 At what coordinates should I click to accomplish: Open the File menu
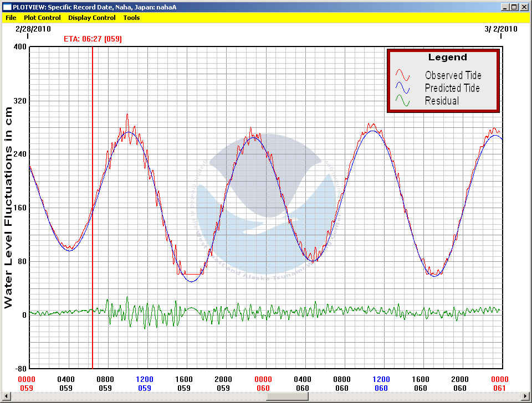11,18
